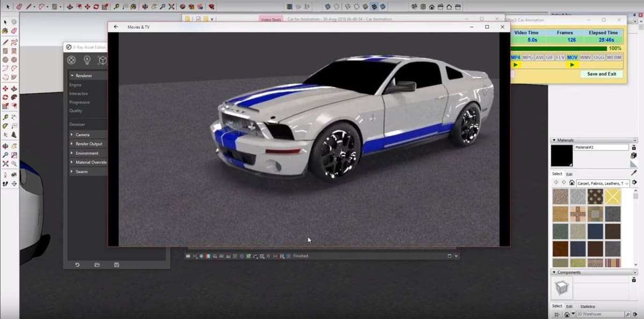Choose the yellow crossed fabric material swatch
The height and width of the screenshot is (319, 644).
(612, 196)
